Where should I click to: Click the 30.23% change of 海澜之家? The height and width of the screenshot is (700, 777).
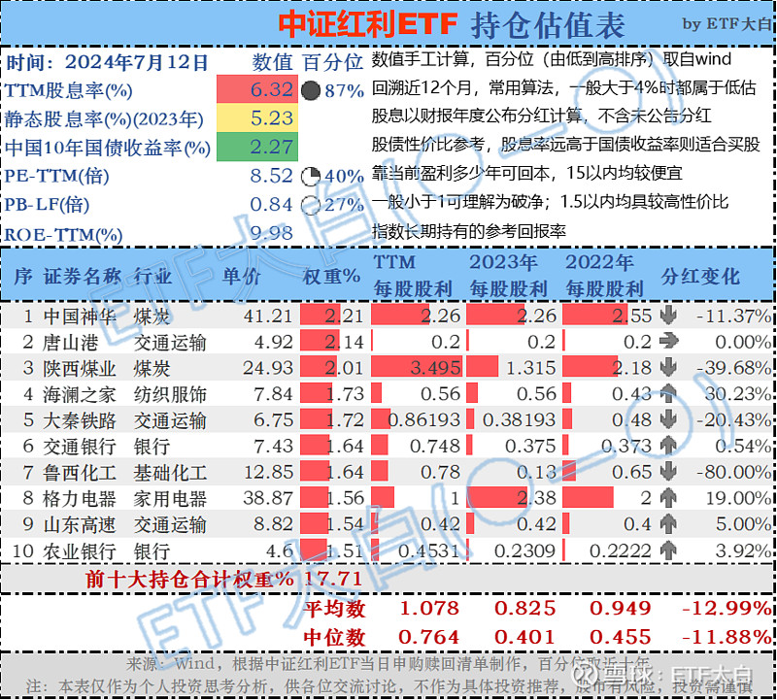coord(738,393)
